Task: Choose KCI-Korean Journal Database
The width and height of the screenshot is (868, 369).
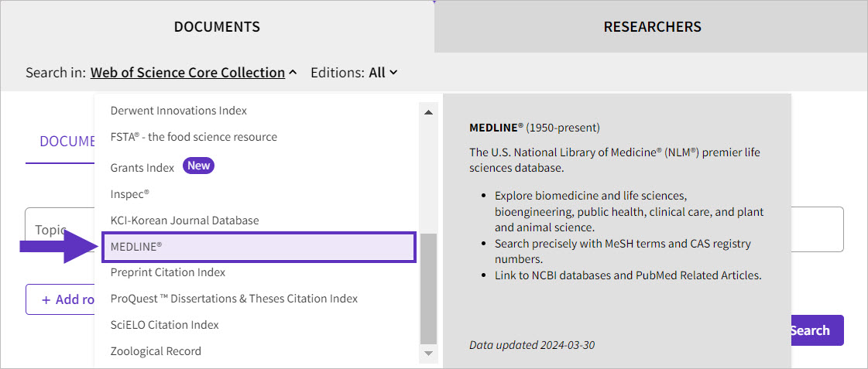Action: click(x=184, y=220)
